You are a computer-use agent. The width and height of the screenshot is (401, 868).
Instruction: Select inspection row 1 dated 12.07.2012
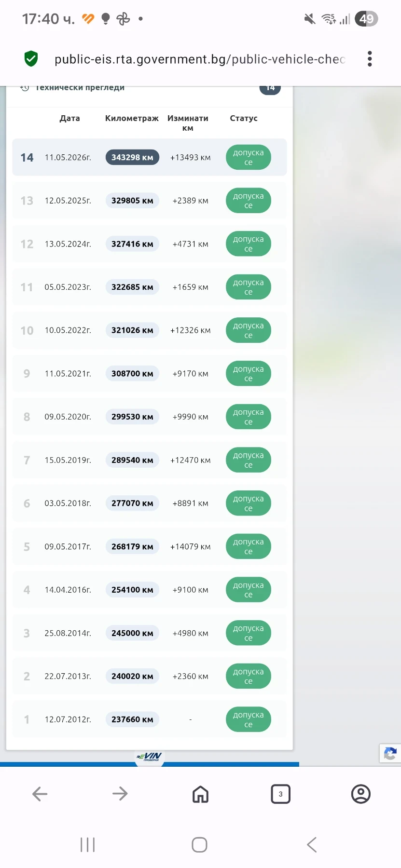150,719
